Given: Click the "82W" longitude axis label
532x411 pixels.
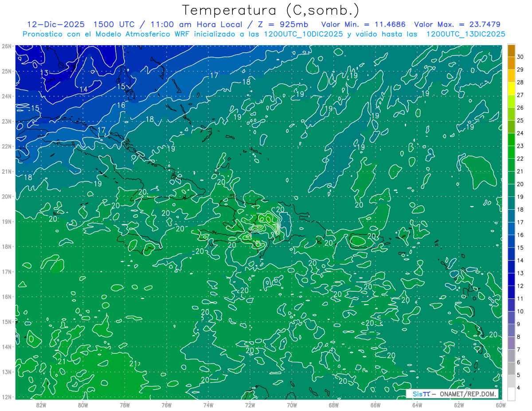Looking at the screenshot, I should click(41, 405).
